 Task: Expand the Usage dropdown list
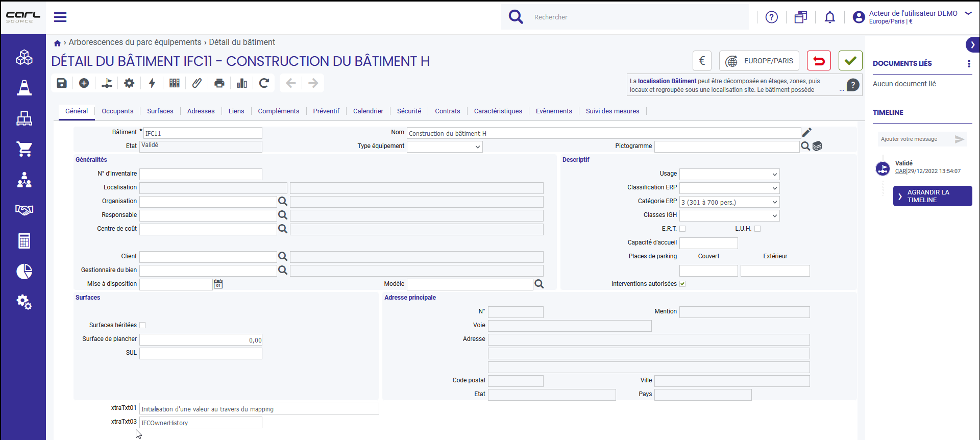pos(729,174)
